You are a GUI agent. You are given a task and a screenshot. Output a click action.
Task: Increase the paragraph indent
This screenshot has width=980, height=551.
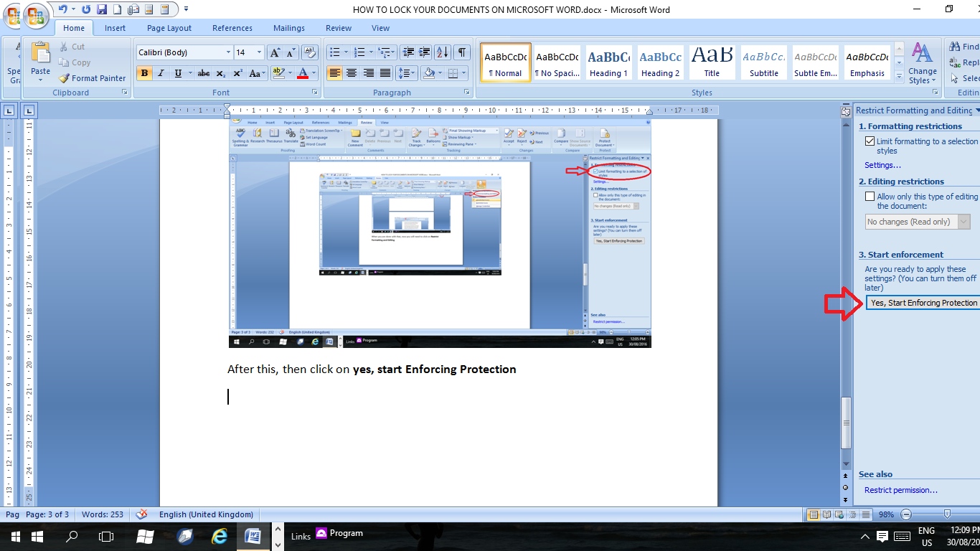tap(425, 52)
